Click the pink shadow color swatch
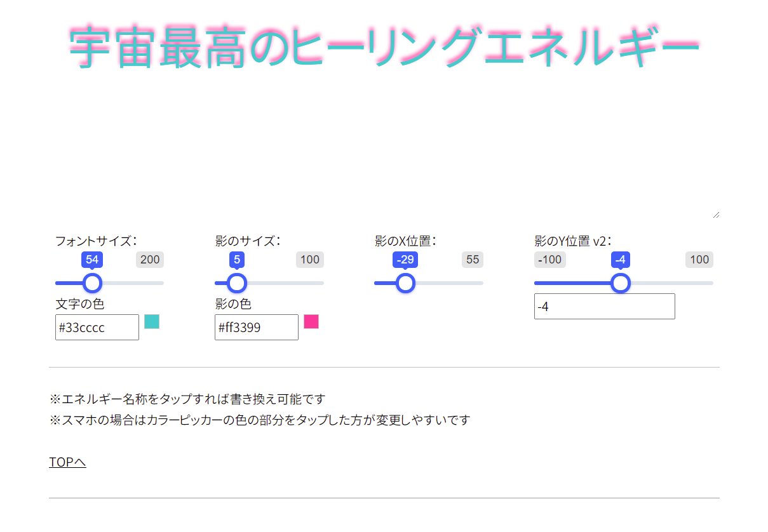This screenshot has height=532, width=768. pos(311,322)
